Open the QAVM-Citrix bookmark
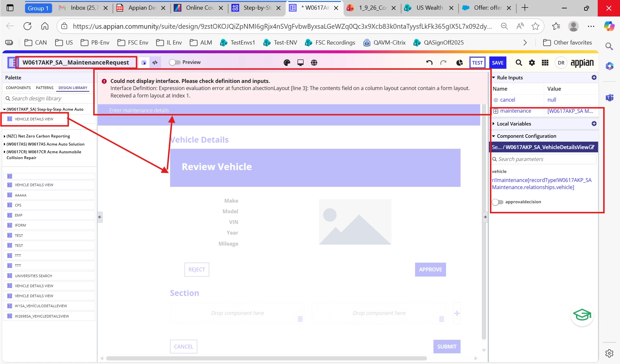The image size is (620, 364). (384, 43)
